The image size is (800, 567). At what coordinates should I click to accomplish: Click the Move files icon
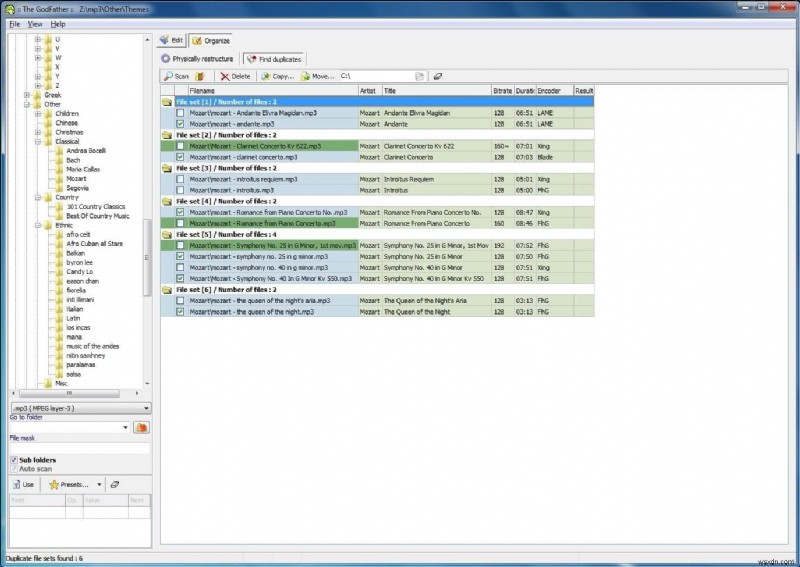tap(305, 77)
